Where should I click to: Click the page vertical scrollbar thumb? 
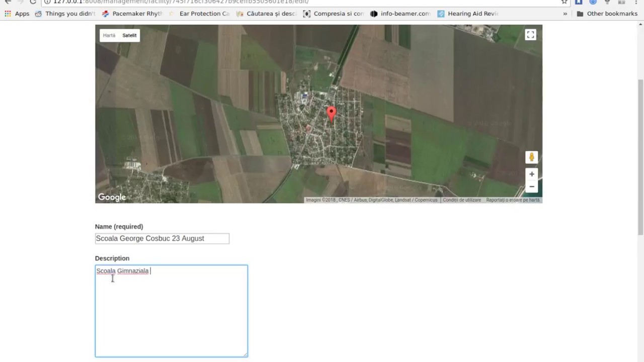click(x=640, y=157)
